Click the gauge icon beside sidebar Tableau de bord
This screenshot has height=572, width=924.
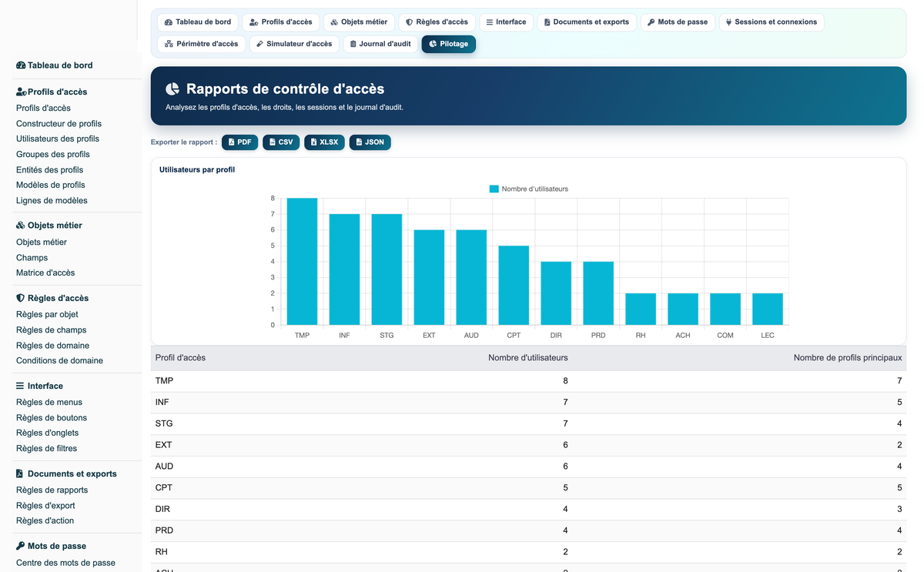click(21, 65)
